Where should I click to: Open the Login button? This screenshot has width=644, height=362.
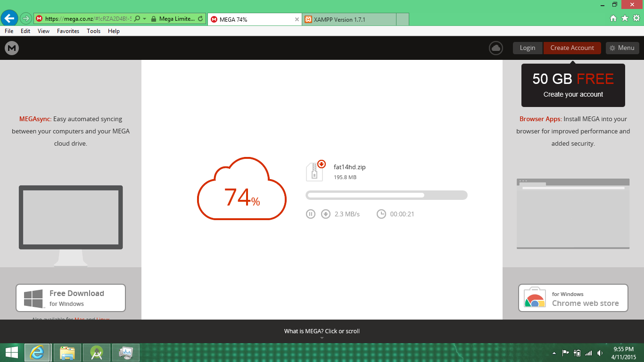click(x=528, y=48)
